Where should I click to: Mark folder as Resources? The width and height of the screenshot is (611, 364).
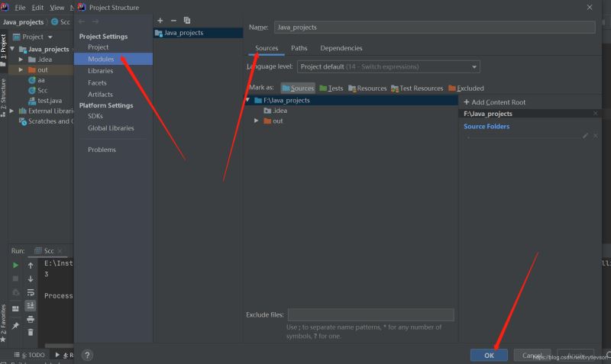[x=367, y=88]
